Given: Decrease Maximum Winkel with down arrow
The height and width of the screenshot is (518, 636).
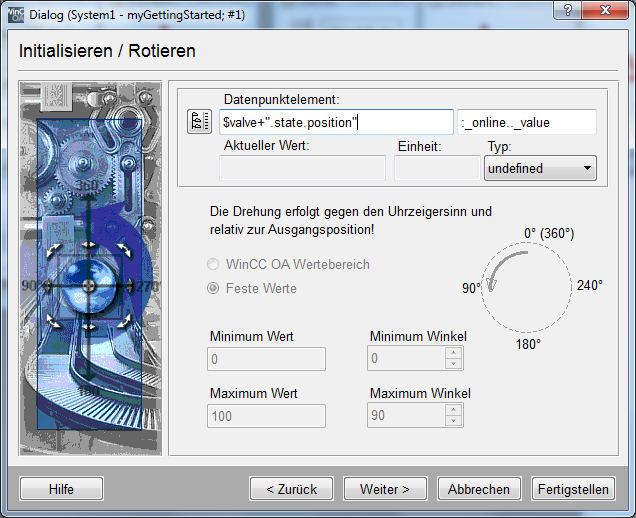Looking at the screenshot, I should click(x=453, y=421).
